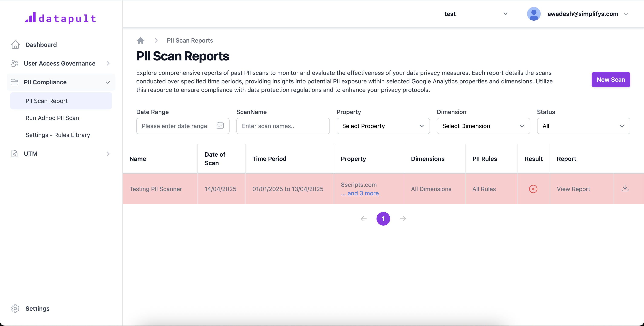The image size is (644, 326).
Task: Collapse the PII Compliance section chevron
Action: click(108, 82)
